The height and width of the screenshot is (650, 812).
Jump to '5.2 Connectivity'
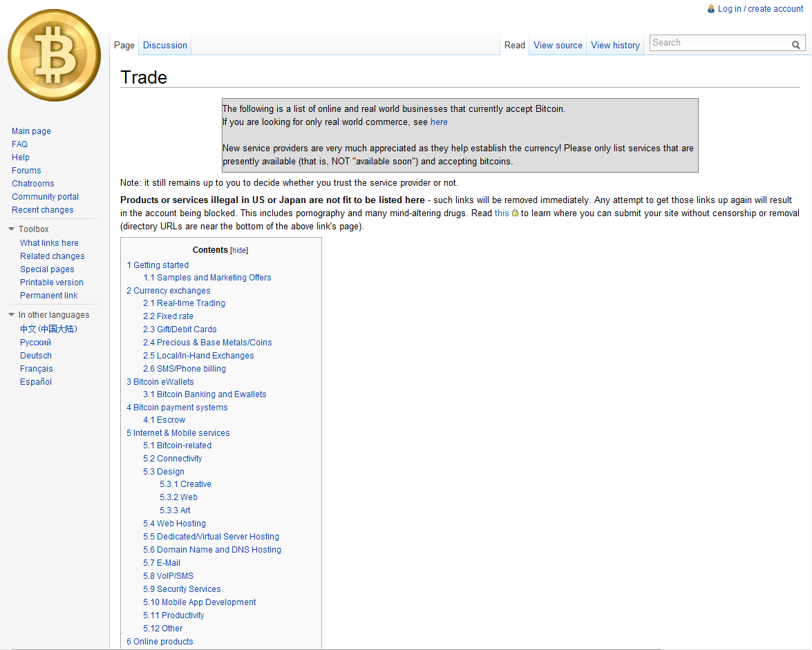point(173,459)
